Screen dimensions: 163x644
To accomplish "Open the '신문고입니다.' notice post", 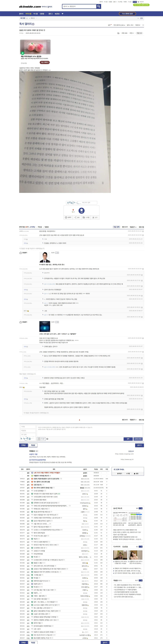I will coord(38,485).
